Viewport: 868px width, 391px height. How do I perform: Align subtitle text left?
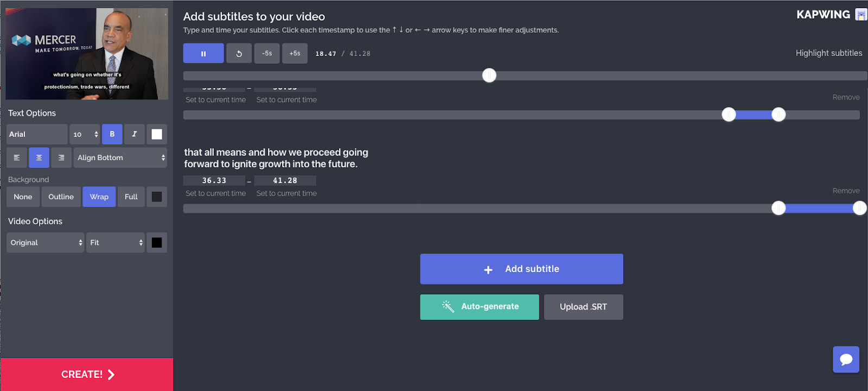17,157
